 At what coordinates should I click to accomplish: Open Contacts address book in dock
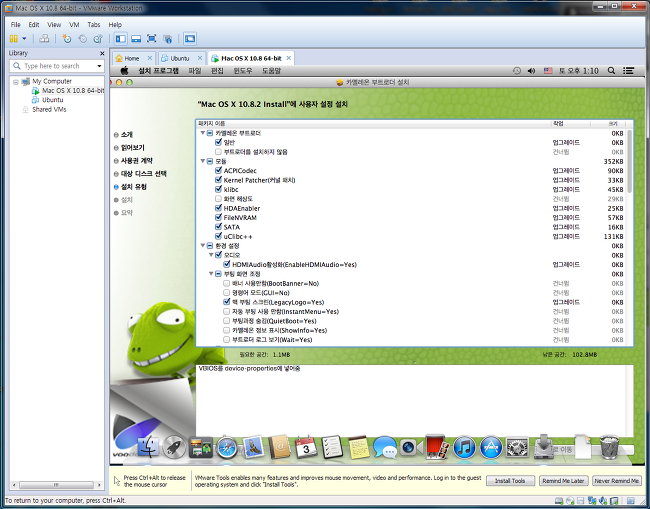279,447
